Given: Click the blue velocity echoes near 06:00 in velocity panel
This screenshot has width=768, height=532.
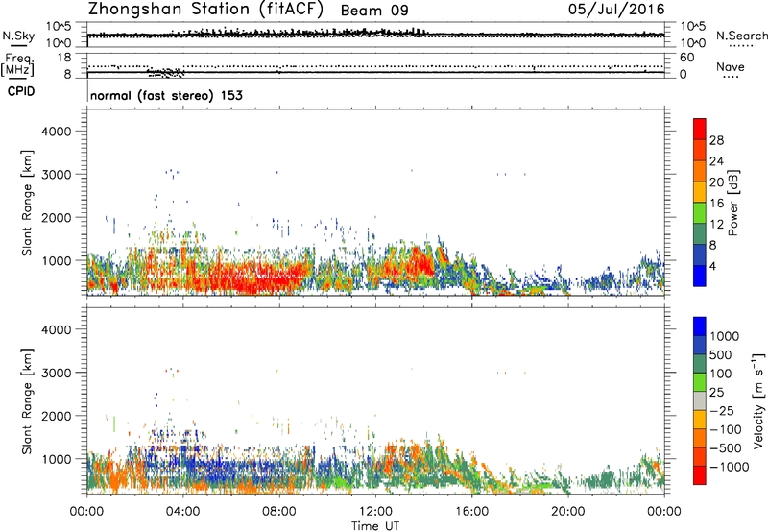Looking at the screenshot, I should coord(230,471).
